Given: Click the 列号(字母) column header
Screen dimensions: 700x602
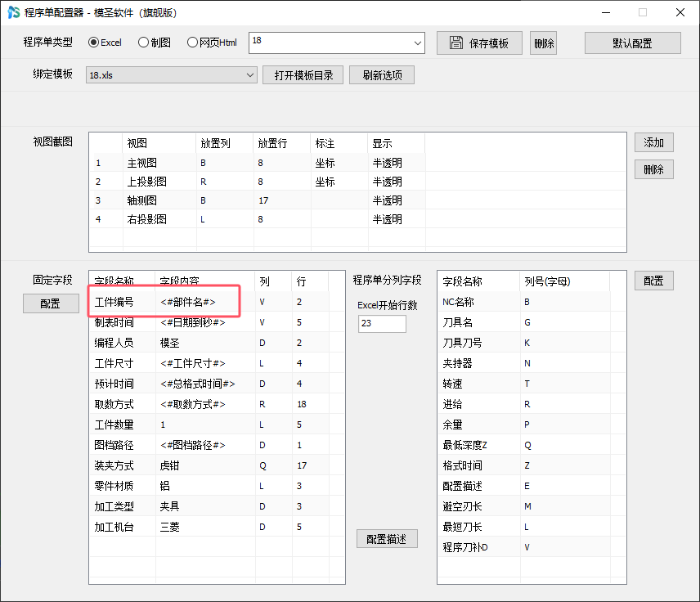Looking at the screenshot, I should tap(565, 281).
